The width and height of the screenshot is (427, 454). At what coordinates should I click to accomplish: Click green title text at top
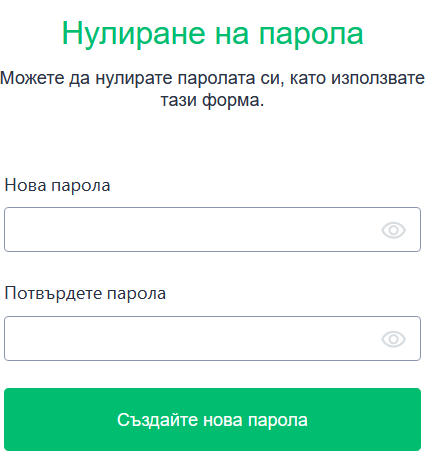point(212,33)
